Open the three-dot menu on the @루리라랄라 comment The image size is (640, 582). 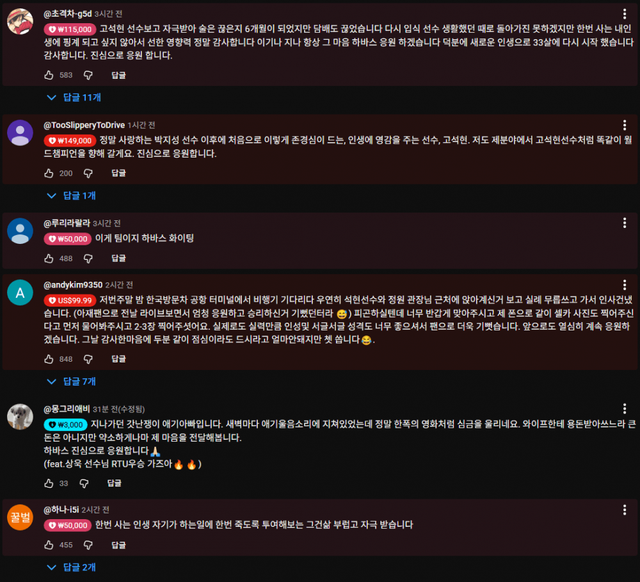pyautogui.click(x=624, y=223)
